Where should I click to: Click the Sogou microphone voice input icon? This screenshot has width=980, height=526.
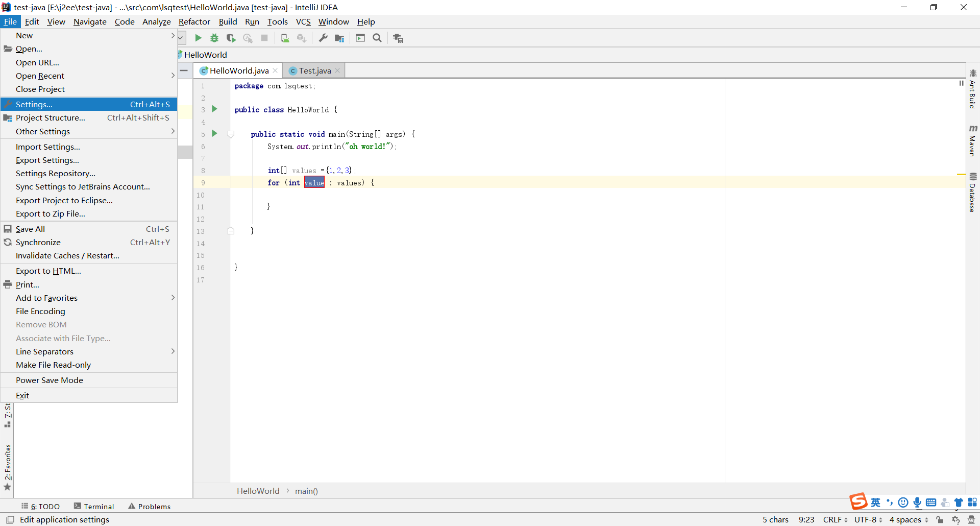[x=917, y=503]
